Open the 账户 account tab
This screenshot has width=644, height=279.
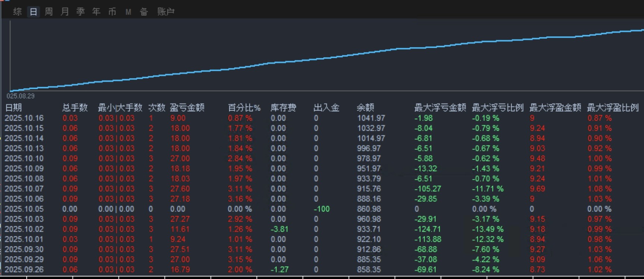(x=166, y=12)
